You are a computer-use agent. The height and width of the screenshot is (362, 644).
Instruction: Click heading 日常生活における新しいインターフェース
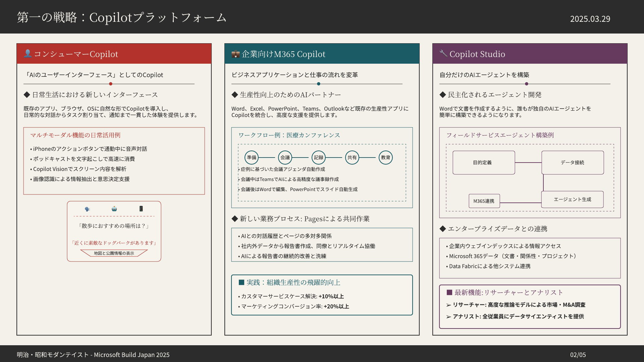pyautogui.click(x=91, y=95)
